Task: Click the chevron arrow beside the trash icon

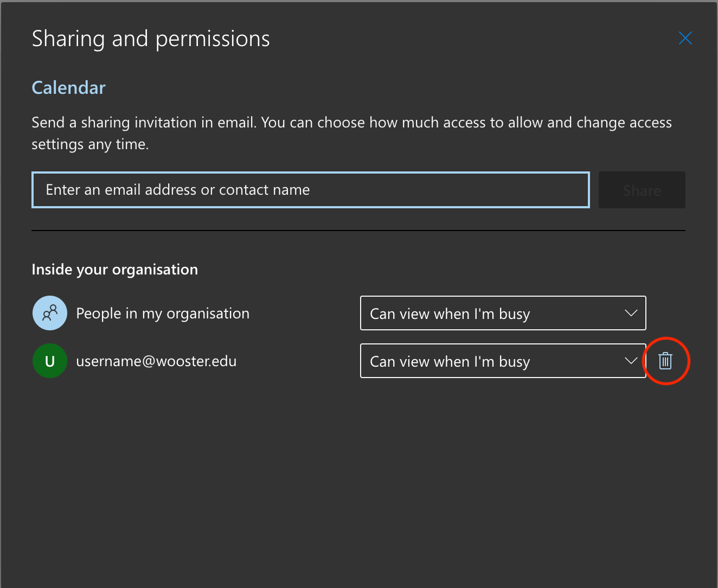Action: tap(631, 361)
